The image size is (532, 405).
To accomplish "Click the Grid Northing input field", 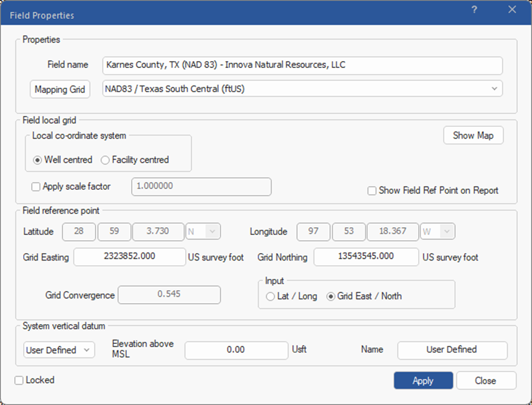I will pyautogui.click(x=366, y=257).
